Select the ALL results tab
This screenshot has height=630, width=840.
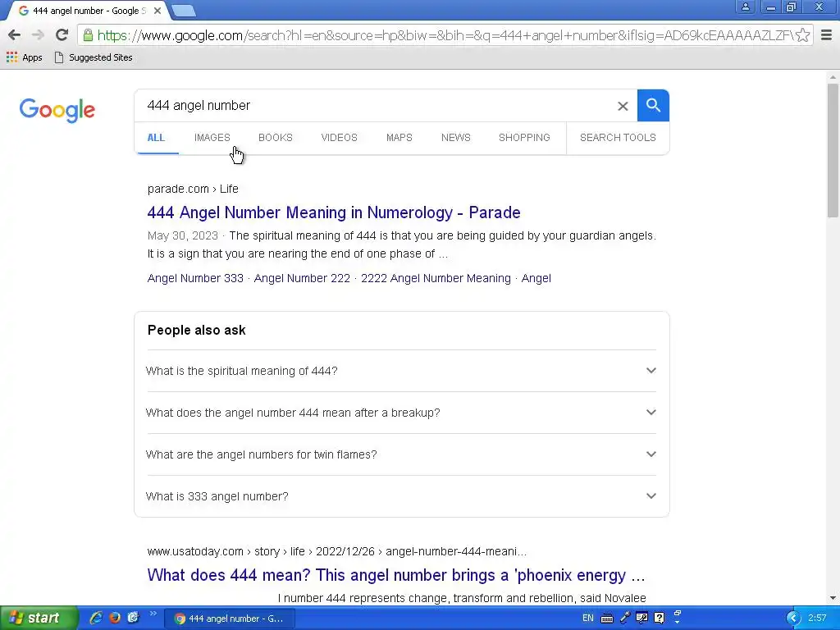pos(156,138)
